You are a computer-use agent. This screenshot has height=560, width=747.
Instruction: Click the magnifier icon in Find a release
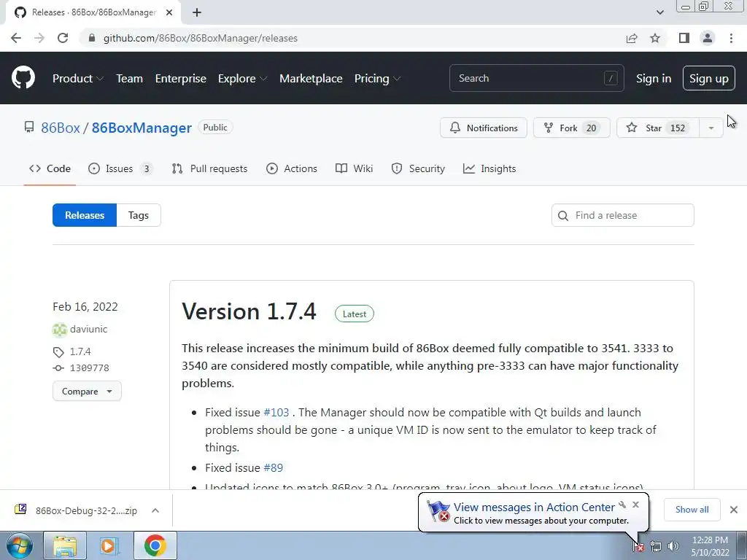[563, 216]
